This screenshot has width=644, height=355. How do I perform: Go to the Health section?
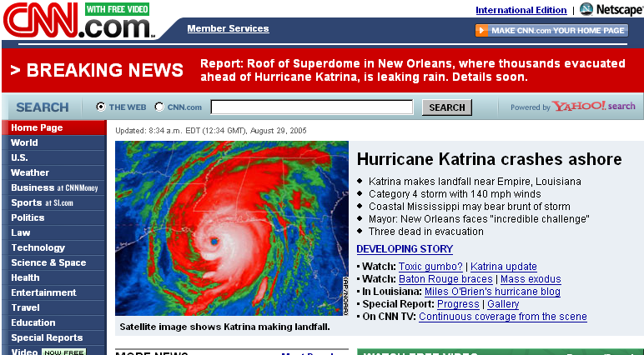53,277
